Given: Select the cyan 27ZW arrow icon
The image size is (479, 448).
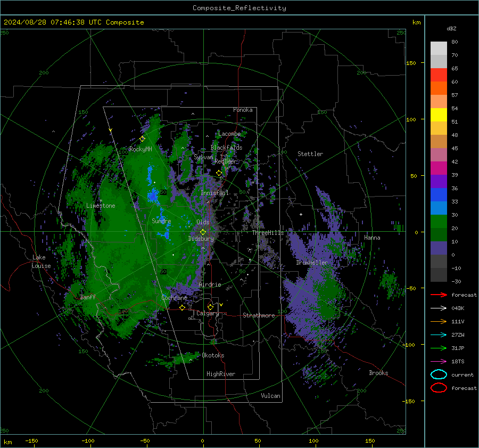Looking at the screenshot, I should (439, 335).
